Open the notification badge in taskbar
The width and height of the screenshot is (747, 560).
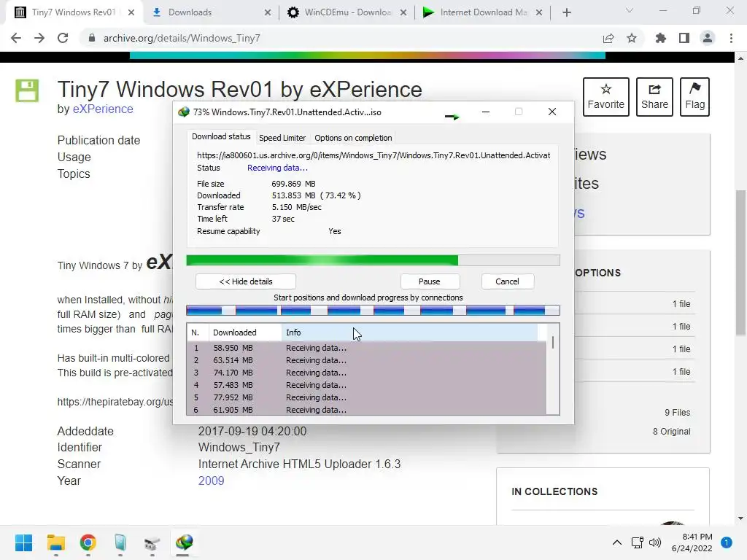click(x=726, y=542)
